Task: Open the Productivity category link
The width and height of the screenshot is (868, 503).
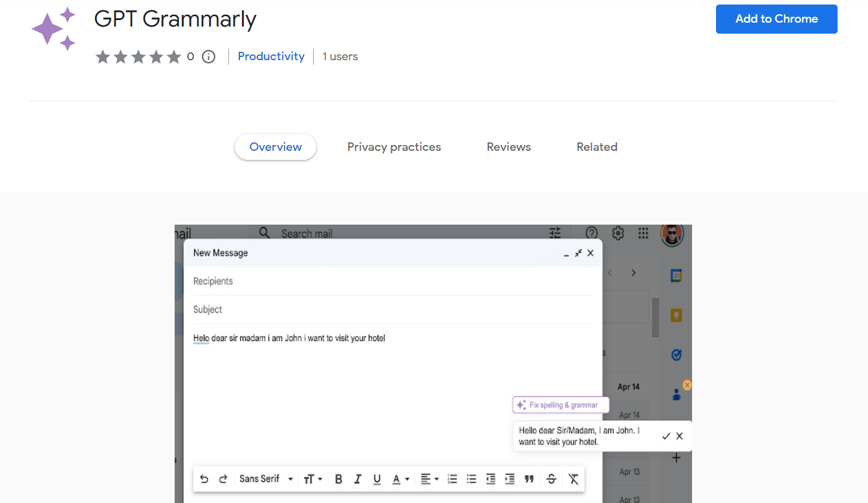Action: click(x=271, y=56)
